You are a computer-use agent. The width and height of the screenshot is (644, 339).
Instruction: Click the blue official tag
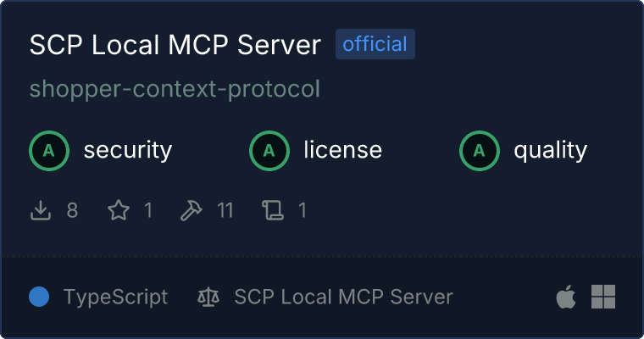[x=375, y=44]
